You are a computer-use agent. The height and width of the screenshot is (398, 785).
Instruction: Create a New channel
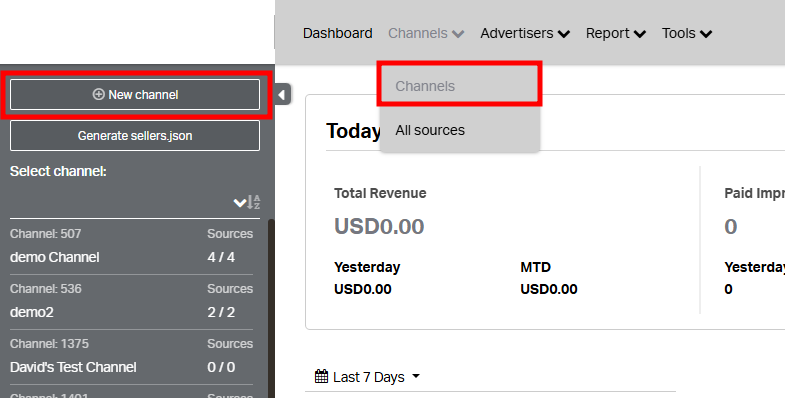pyautogui.click(x=135, y=95)
